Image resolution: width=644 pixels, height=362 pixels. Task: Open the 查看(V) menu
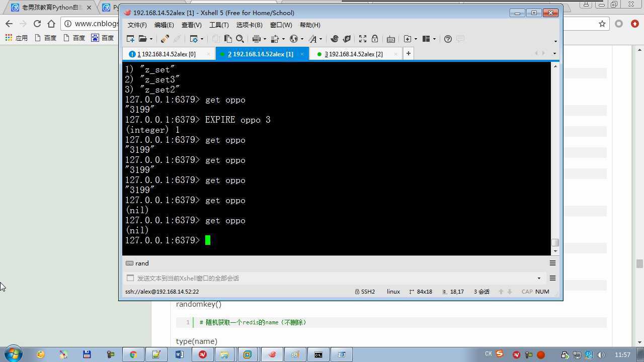(191, 25)
